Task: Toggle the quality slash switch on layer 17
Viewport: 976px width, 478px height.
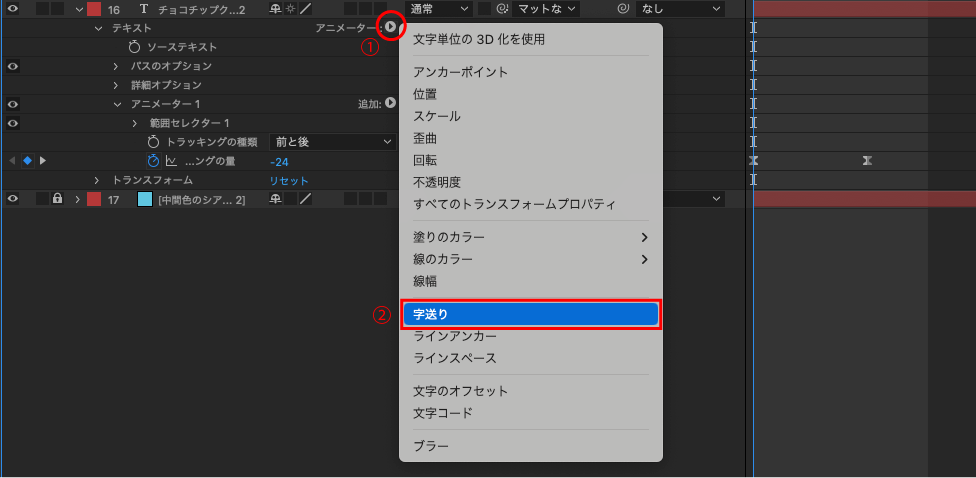Action: [x=306, y=199]
